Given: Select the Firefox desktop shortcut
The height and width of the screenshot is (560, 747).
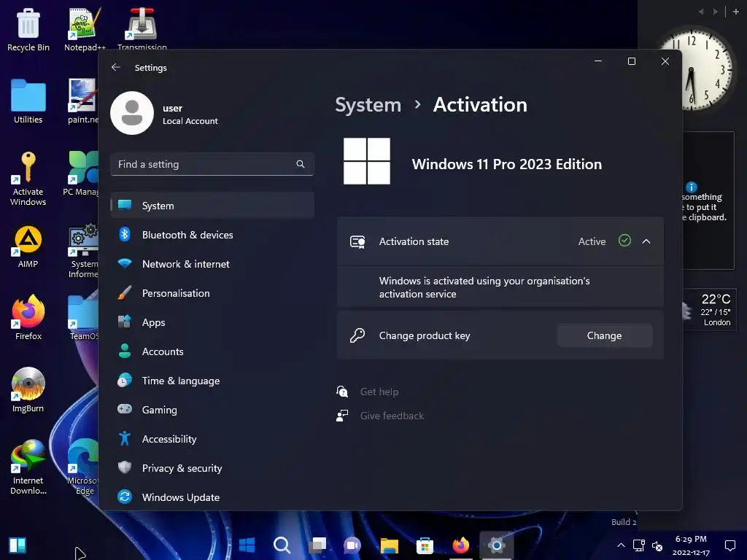Looking at the screenshot, I should point(28,318).
